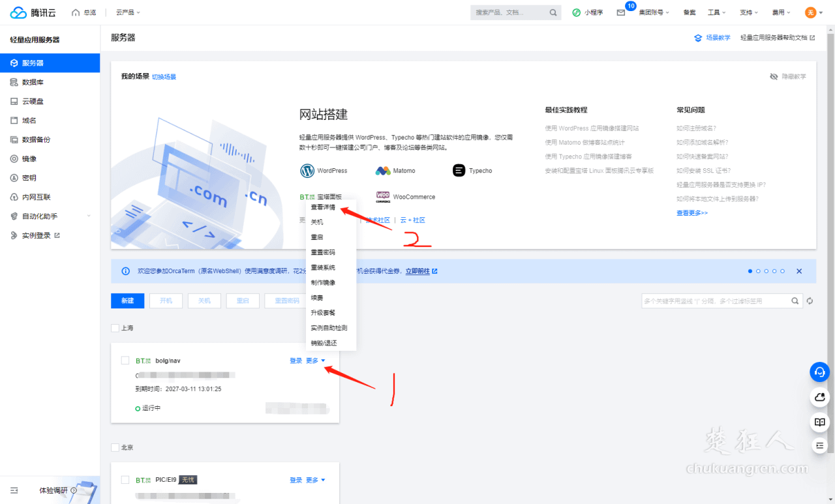The image size is (835, 504).
Task: Click the refresh icon beside filter search
Action: (810, 301)
